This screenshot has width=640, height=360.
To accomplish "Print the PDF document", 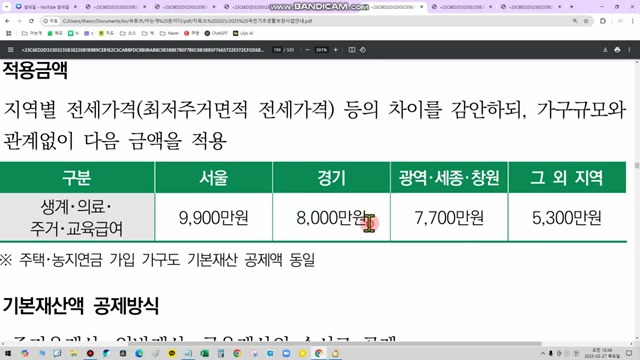I will pos(617,50).
